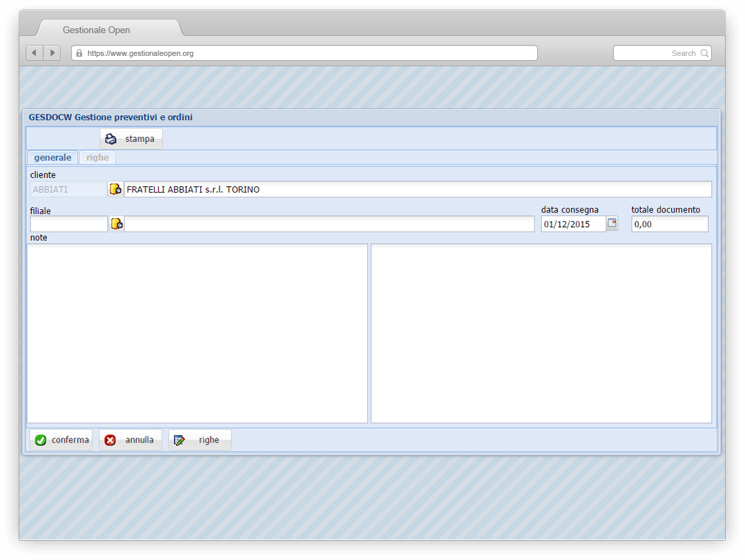Click inside the right note text area
The height and width of the screenshot is (560, 745).
[541, 333]
